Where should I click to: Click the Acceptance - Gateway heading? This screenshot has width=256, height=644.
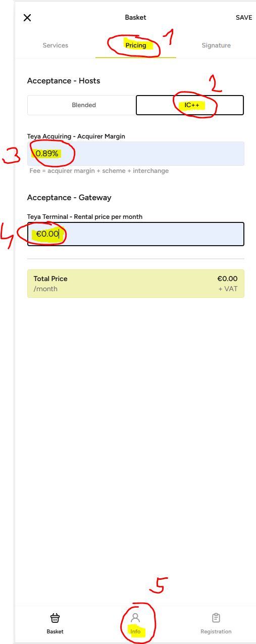pyautogui.click(x=69, y=198)
